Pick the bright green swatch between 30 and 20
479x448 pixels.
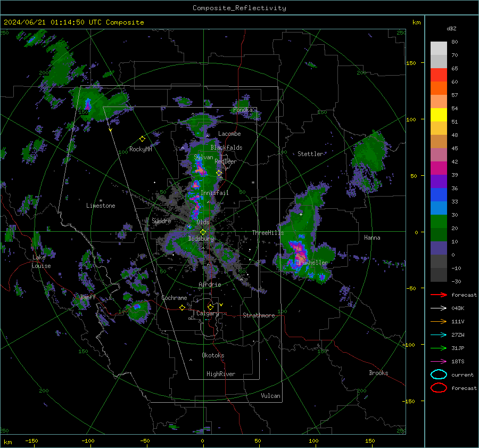point(439,221)
